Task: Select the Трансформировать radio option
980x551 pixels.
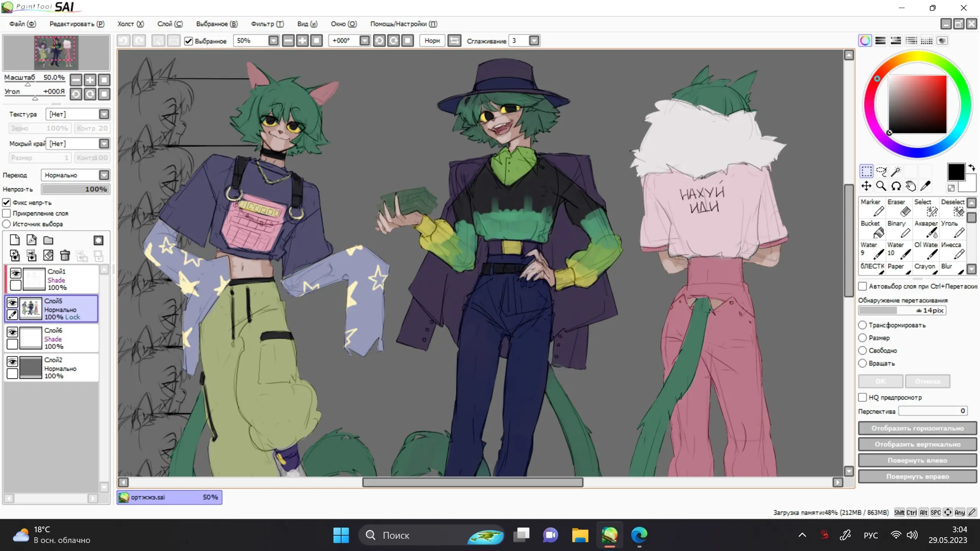Action: click(862, 325)
